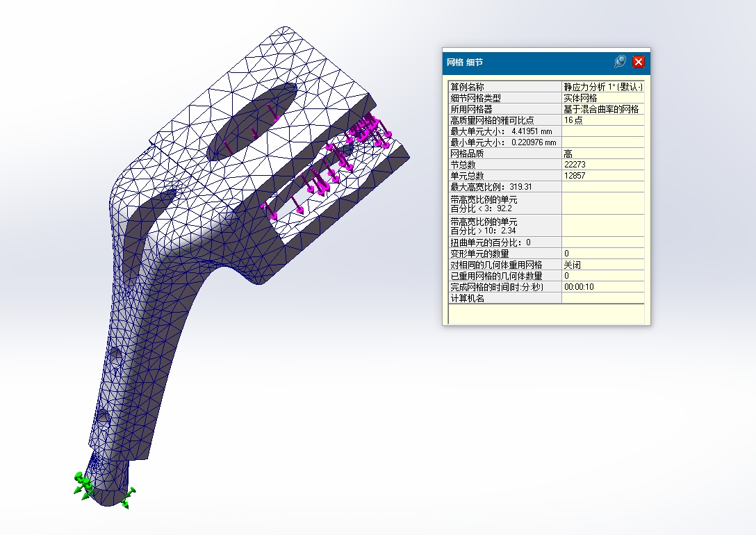
Task: Select the 百分比 < 3: 92.2 row
Action: [x=504, y=204]
